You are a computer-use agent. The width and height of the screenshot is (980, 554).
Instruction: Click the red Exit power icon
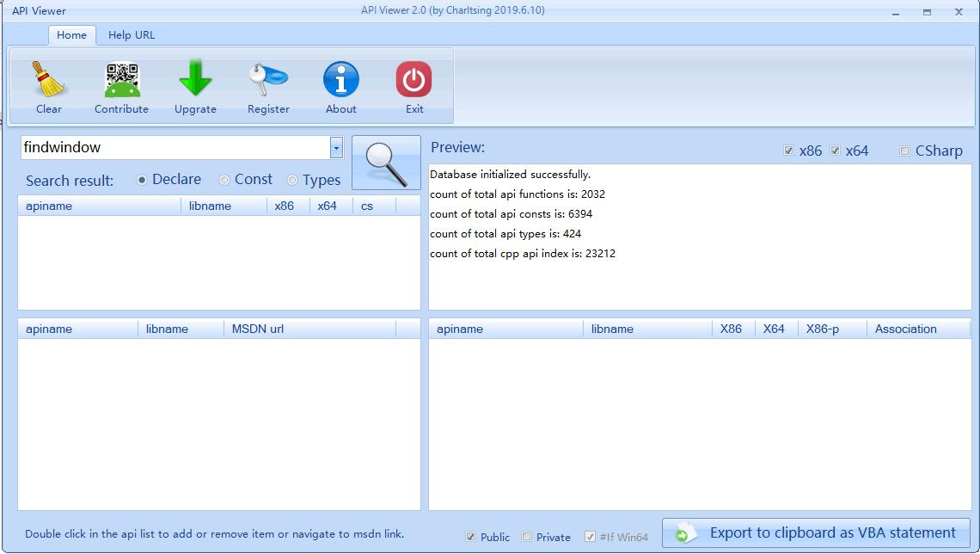[x=413, y=79]
